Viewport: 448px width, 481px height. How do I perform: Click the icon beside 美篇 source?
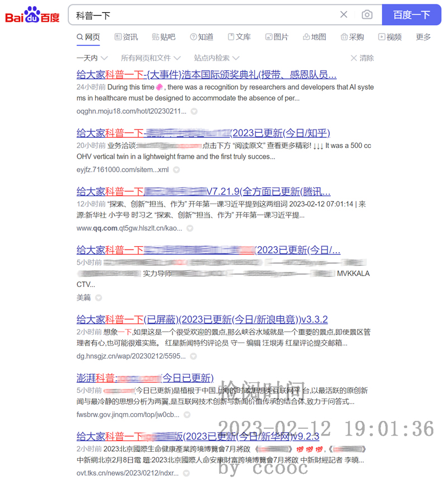point(99,298)
